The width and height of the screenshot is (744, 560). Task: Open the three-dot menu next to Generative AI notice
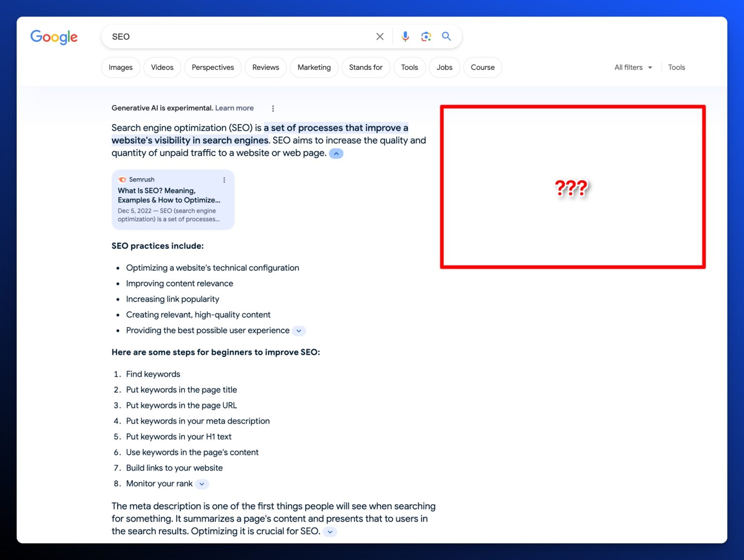coord(273,108)
